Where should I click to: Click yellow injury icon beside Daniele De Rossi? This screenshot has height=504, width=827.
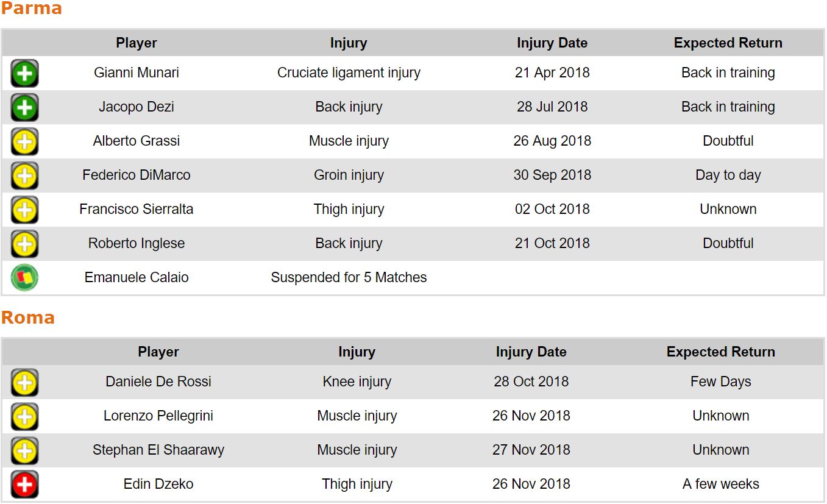pyautogui.click(x=24, y=383)
